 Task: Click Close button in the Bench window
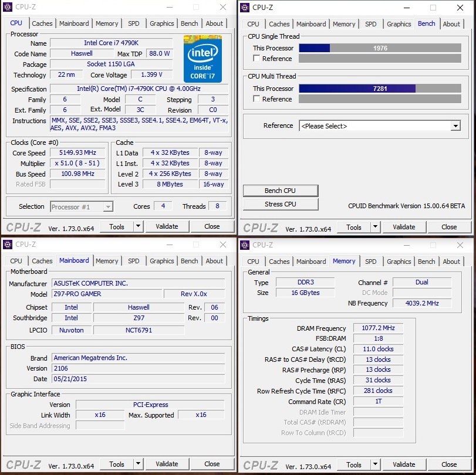pyautogui.click(x=449, y=227)
